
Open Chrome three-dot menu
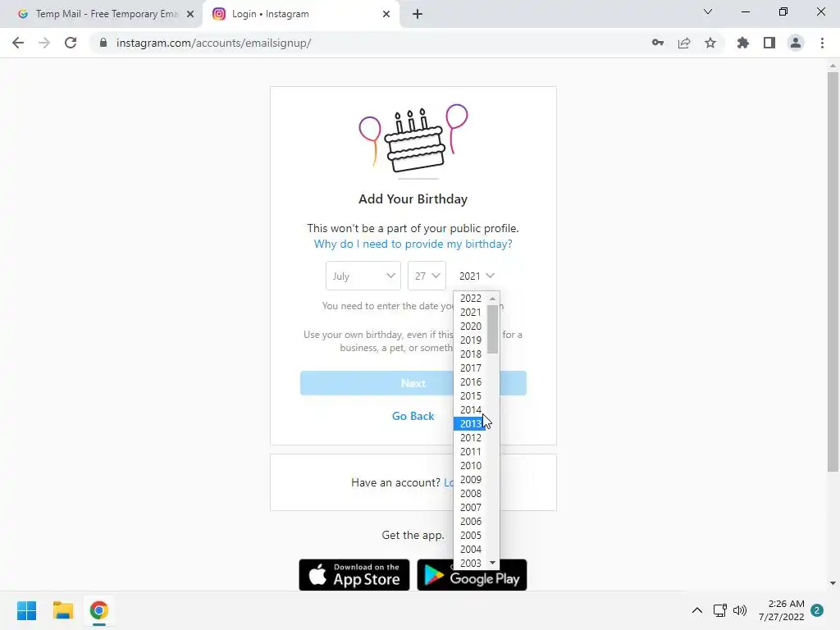click(x=822, y=43)
